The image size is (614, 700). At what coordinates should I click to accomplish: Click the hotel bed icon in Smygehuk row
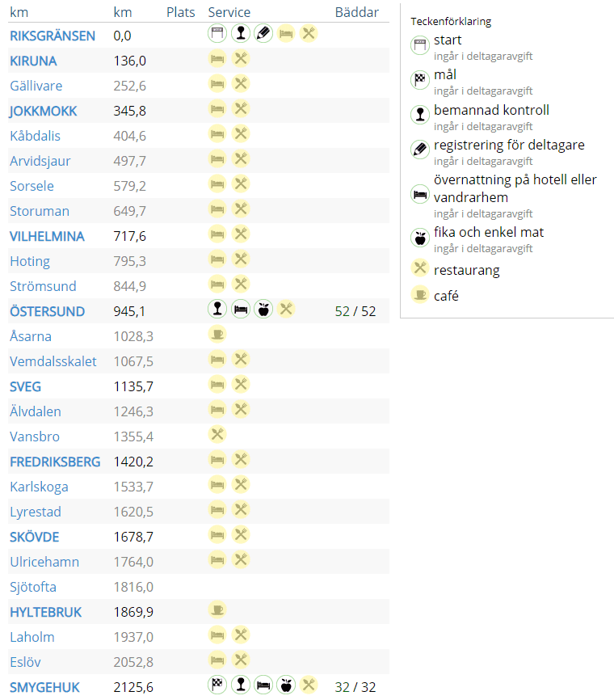(x=263, y=685)
